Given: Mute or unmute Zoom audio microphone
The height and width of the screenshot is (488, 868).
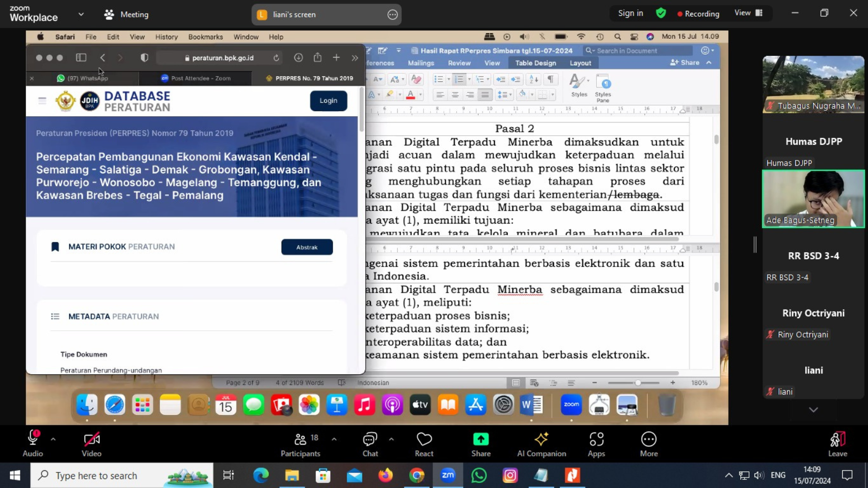Looking at the screenshot, I should (33, 443).
